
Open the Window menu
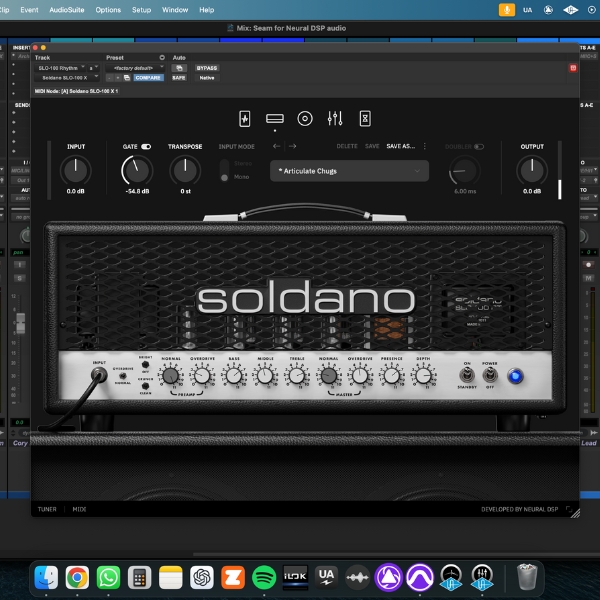pos(175,10)
